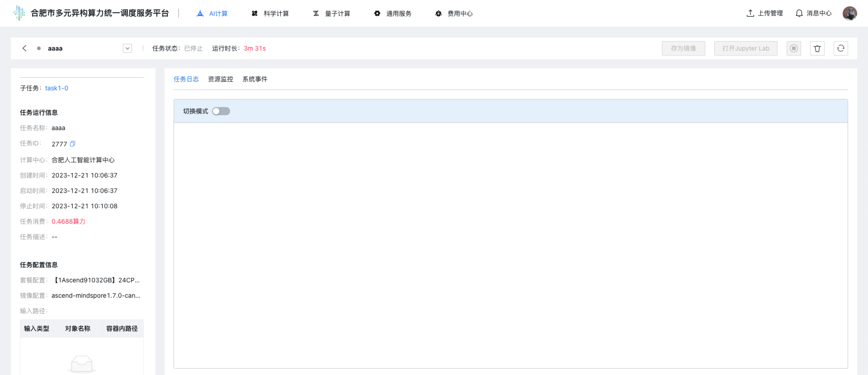
Task: Open the 费用中心 menu
Action: [x=454, y=14]
